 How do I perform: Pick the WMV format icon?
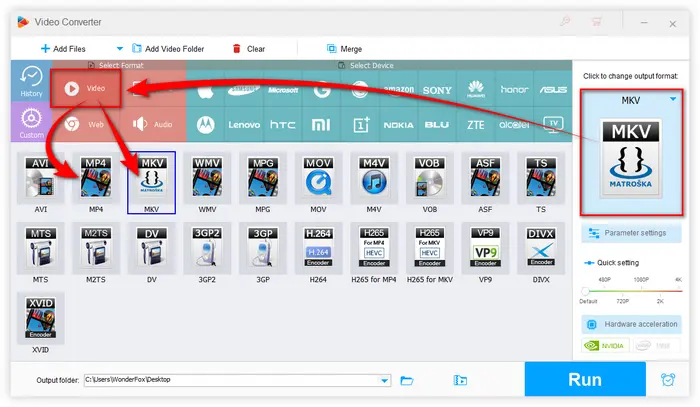[207, 178]
